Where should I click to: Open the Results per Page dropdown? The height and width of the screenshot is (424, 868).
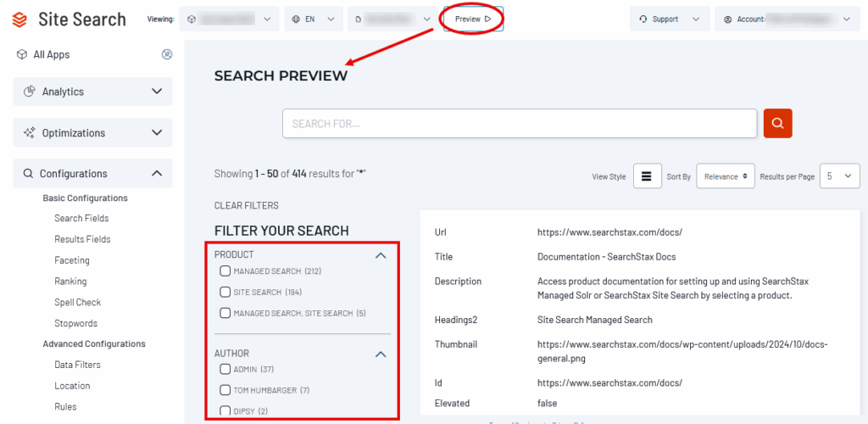(839, 176)
